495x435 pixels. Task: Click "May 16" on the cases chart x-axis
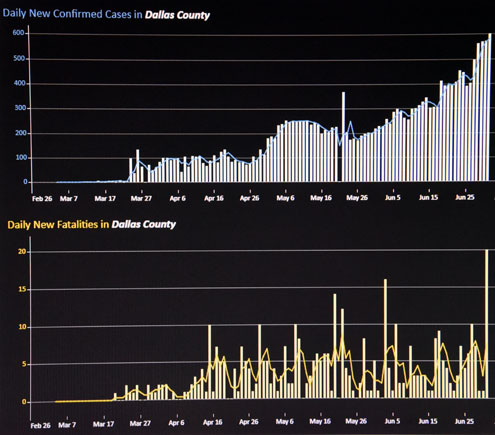pyautogui.click(x=321, y=198)
